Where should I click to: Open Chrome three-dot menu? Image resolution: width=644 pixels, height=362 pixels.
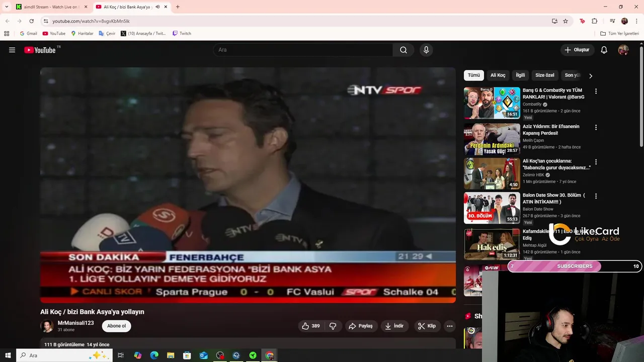(636, 21)
